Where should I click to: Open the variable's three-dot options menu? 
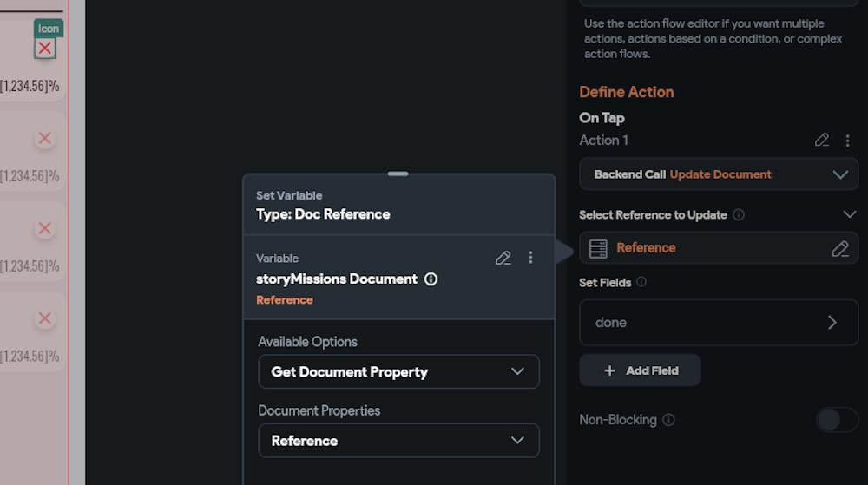[530, 258]
